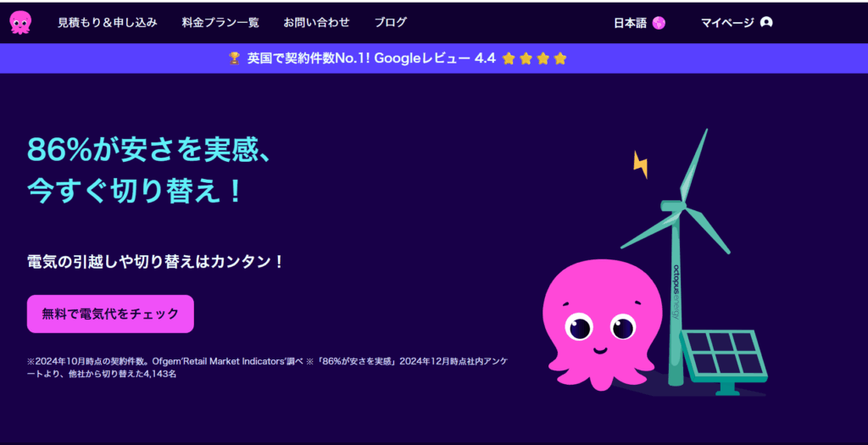This screenshot has height=445, width=868.
Task: Click the last star in the rating
Action: point(559,58)
